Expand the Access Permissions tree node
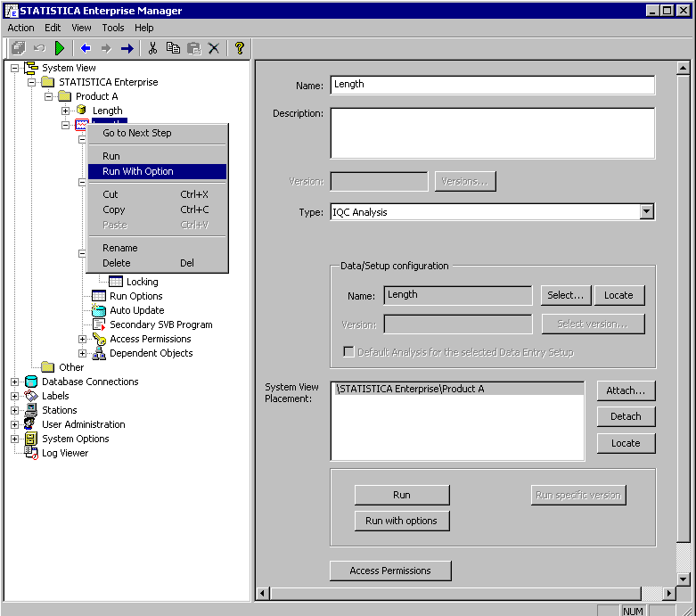Viewport: 696px width, 616px height. click(82, 339)
